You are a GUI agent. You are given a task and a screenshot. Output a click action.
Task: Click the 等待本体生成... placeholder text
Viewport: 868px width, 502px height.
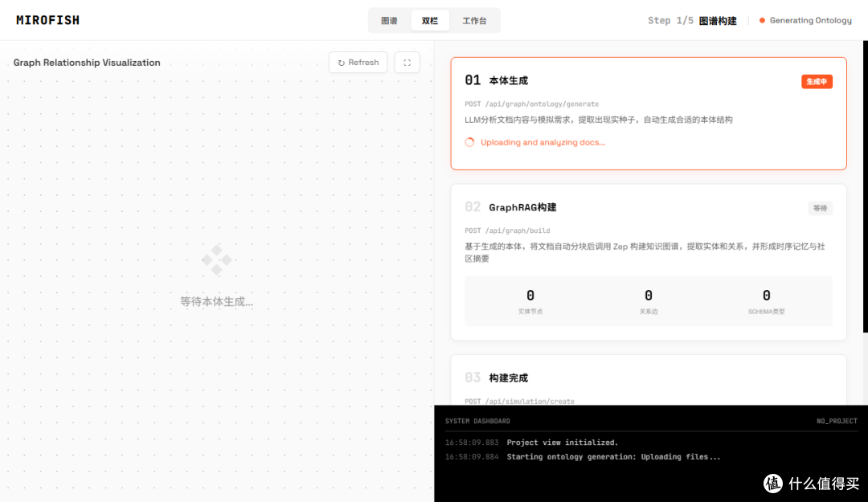tap(216, 302)
